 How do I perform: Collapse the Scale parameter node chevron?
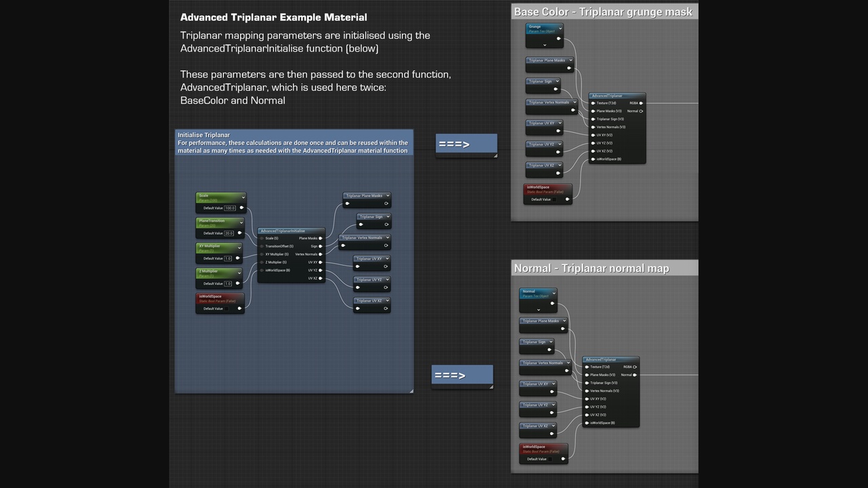tap(243, 197)
